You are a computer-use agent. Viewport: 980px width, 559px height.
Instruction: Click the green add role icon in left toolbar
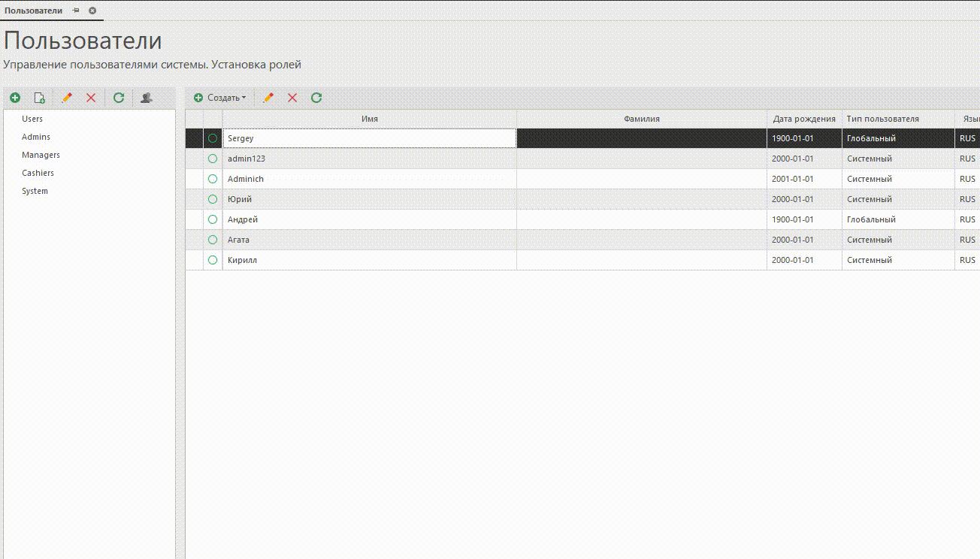click(15, 98)
